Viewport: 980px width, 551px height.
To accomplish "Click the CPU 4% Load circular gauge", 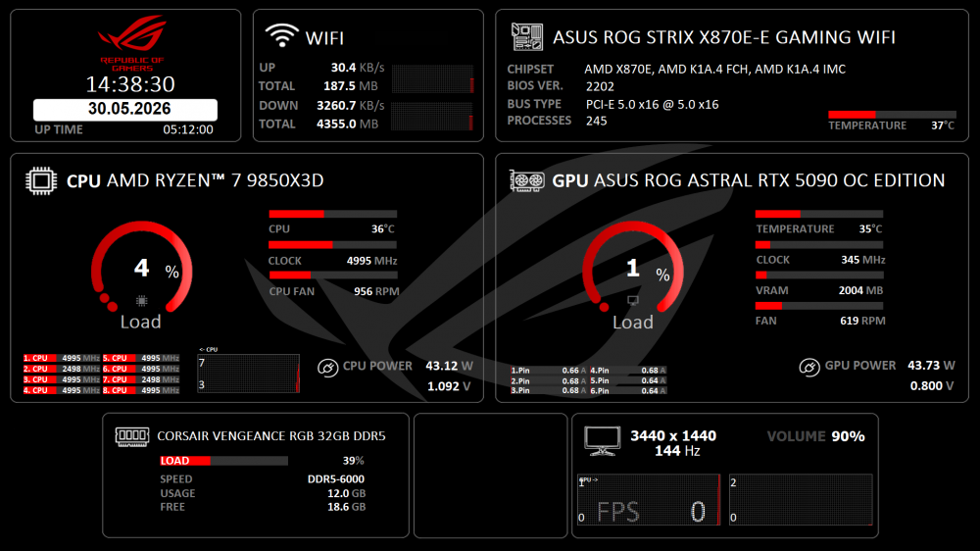I will coord(142,267).
